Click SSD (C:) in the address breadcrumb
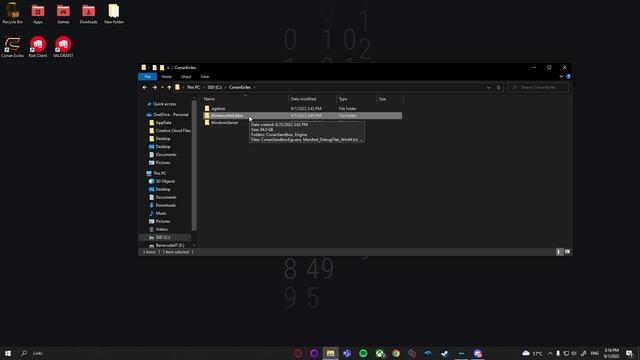 [x=214, y=87]
